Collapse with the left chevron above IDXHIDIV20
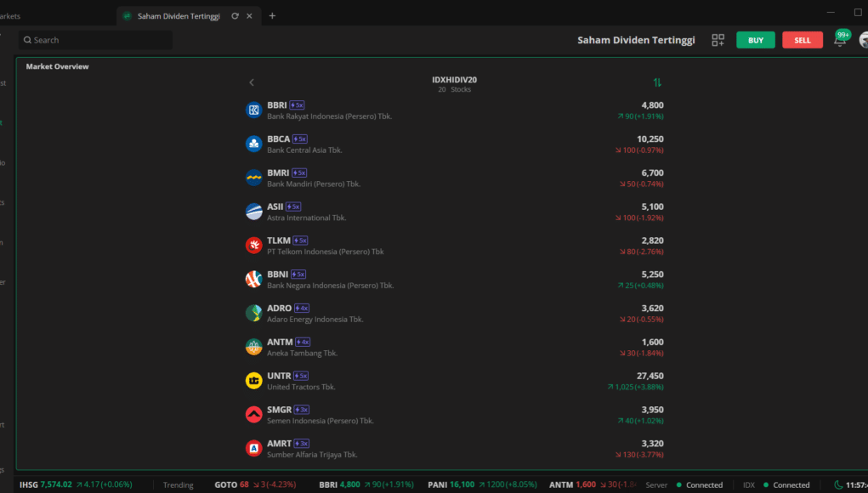Image resolution: width=868 pixels, height=493 pixels. coord(251,82)
